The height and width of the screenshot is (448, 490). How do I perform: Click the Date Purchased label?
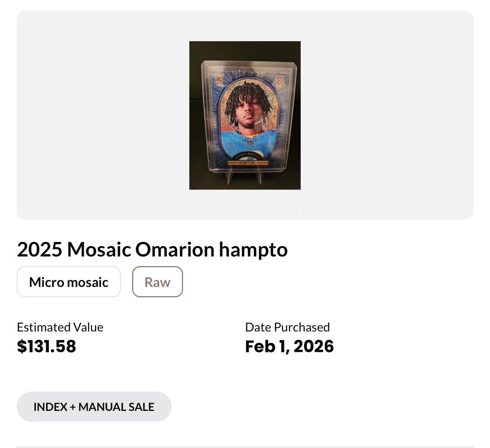pyautogui.click(x=287, y=327)
